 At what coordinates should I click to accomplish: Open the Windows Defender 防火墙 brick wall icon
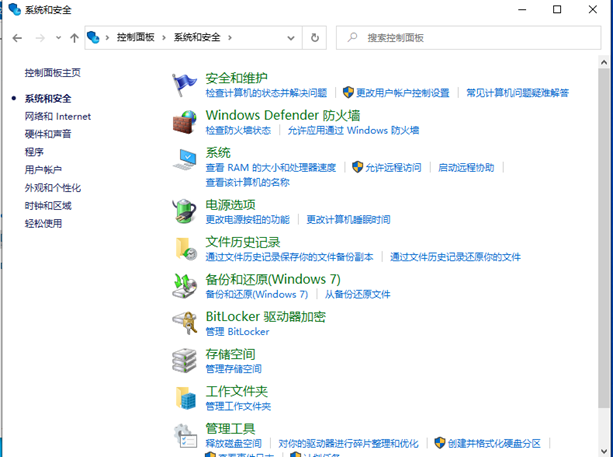(x=184, y=122)
